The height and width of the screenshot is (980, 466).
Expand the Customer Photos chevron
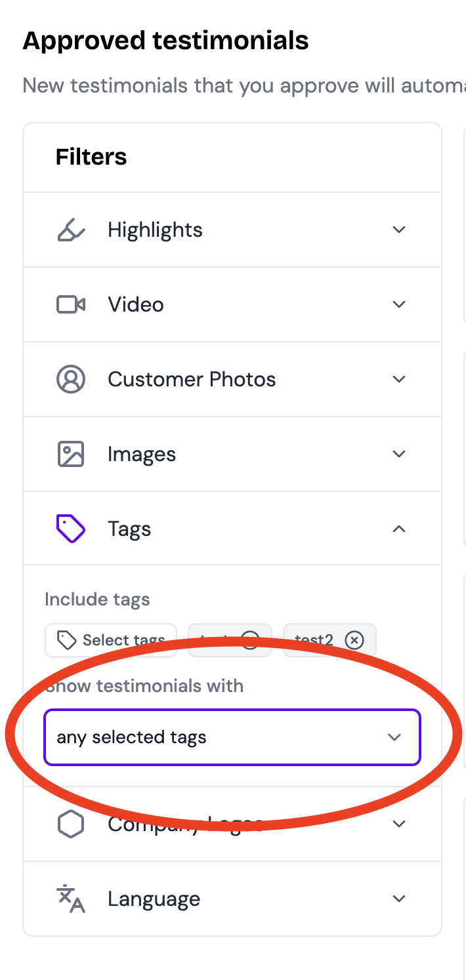pyautogui.click(x=399, y=379)
